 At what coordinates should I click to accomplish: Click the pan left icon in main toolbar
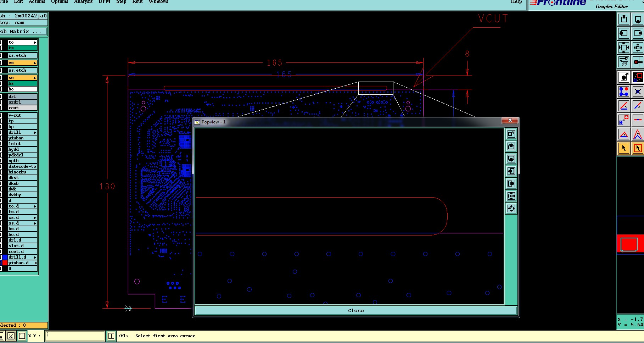(x=624, y=33)
